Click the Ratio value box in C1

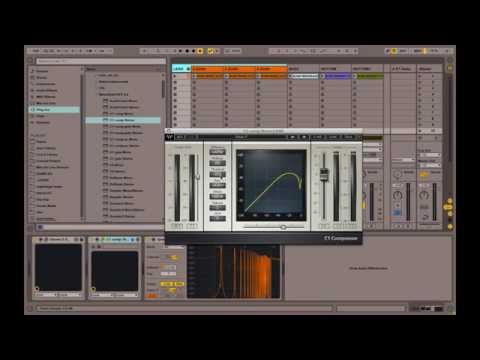[x=217, y=185]
